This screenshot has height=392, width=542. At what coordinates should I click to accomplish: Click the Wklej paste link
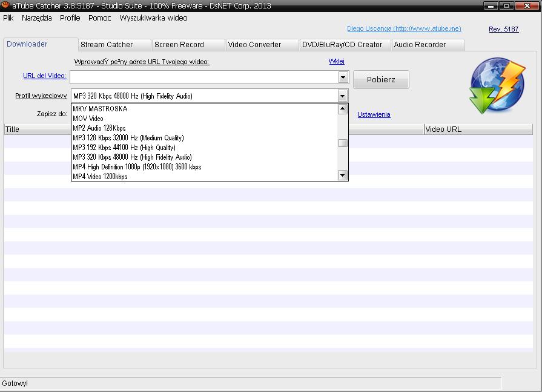pyautogui.click(x=336, y=61)
